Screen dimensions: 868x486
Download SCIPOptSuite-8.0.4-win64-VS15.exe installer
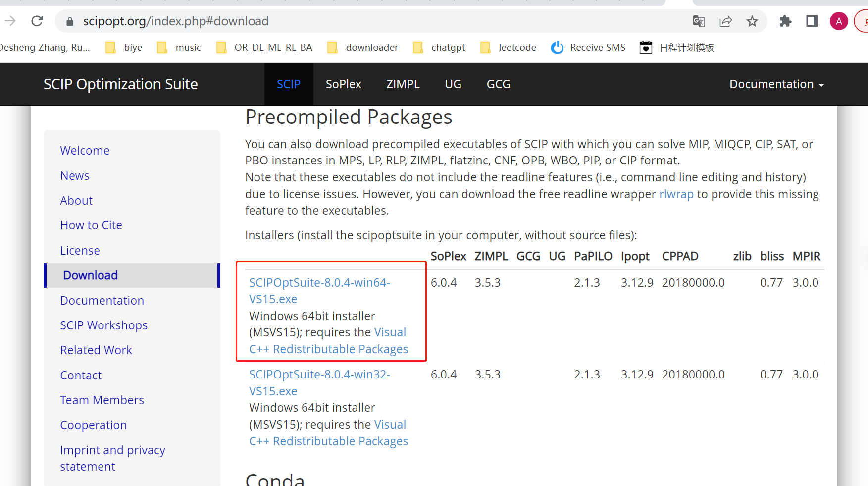point(319,291)
